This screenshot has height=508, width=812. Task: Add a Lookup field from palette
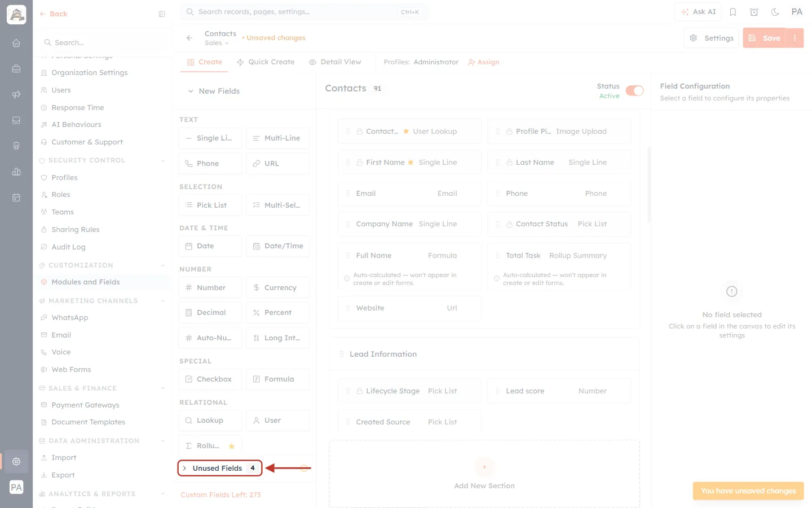click(210, 421)
